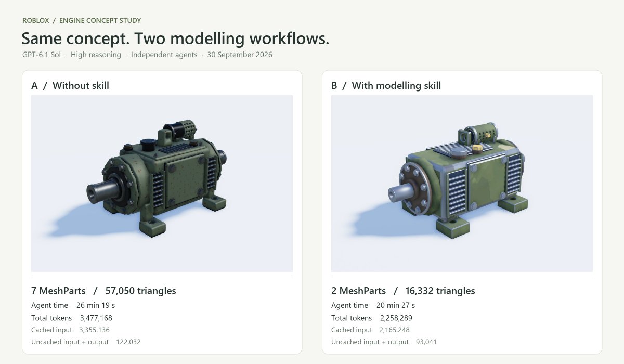Screen dimensions: 624x364
Task: Click the ROBLOX breadcrumb text
Action: coord(36,21)
